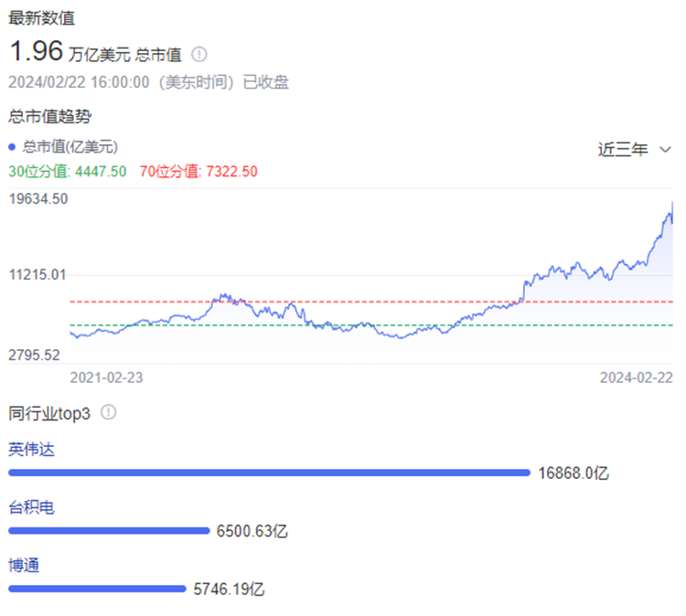Open the 博通 company link
Screen dimensions: 686x616
pyautogui.click(x=24, y=566)
